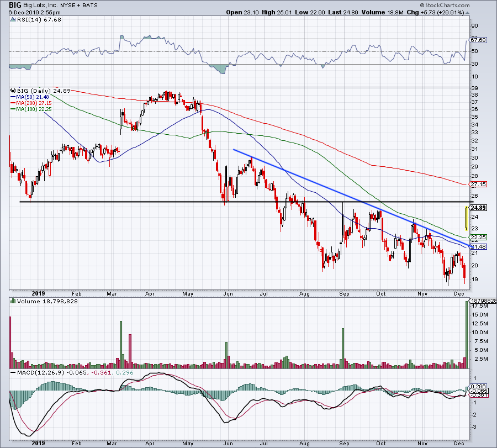This screenshot has height=448, width=497.
Task: Click the Volume 18.8M header value
Action: 382,12
